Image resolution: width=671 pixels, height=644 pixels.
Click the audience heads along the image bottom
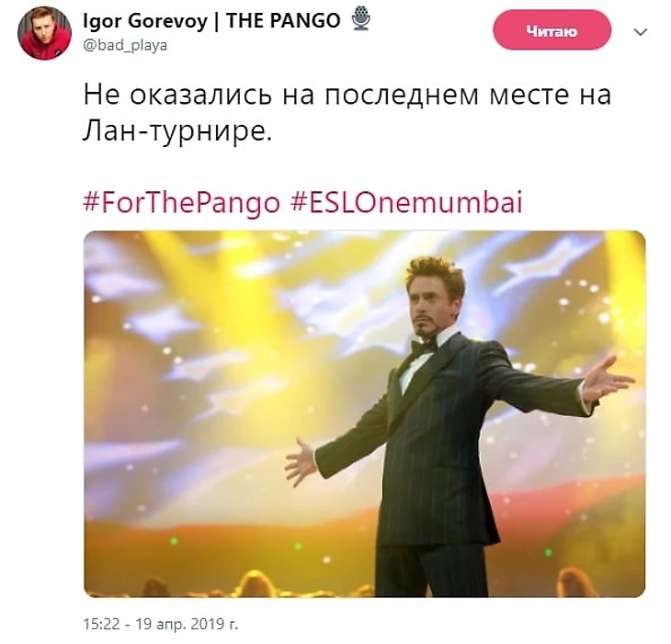point(364,582)
